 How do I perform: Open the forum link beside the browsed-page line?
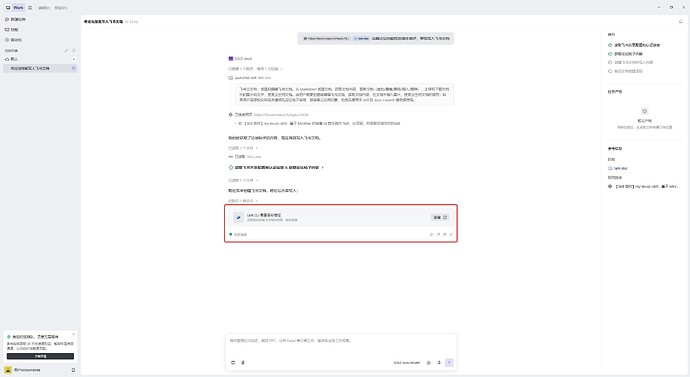tap(281, 114)
